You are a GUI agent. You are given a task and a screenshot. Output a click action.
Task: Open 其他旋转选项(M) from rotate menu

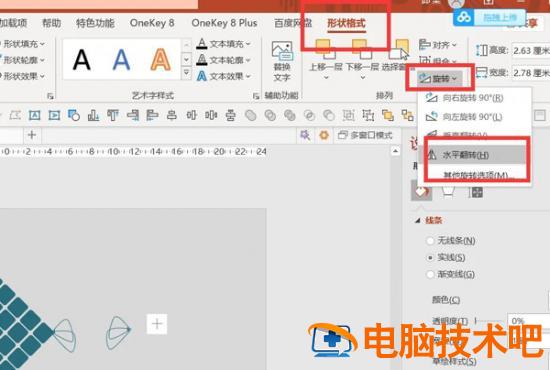tap(475, 175)
